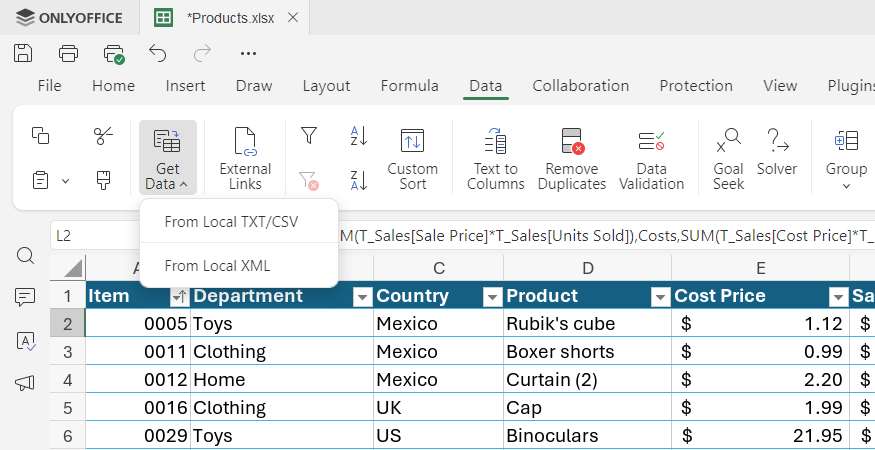
Task: Click Remove Duplicates
Action: pos(572,158)
